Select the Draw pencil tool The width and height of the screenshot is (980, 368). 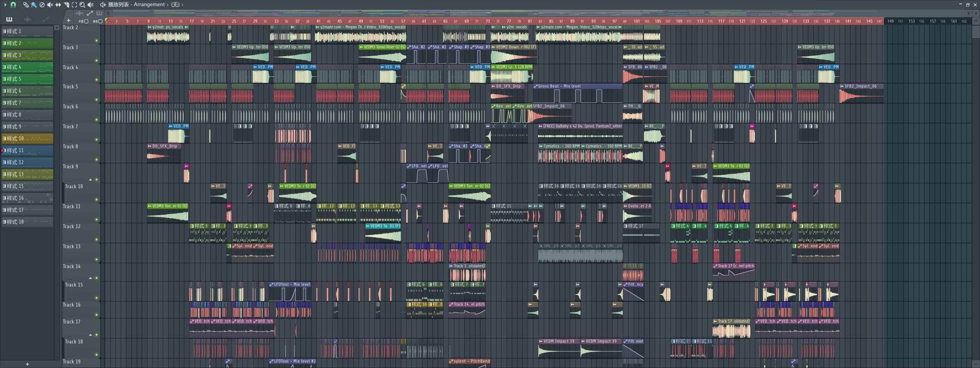(26, 5)
